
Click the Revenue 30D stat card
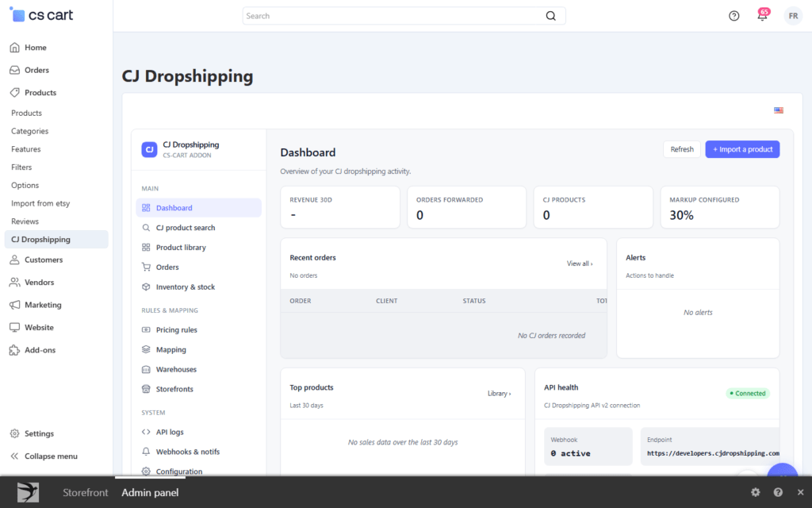(340, 207)
